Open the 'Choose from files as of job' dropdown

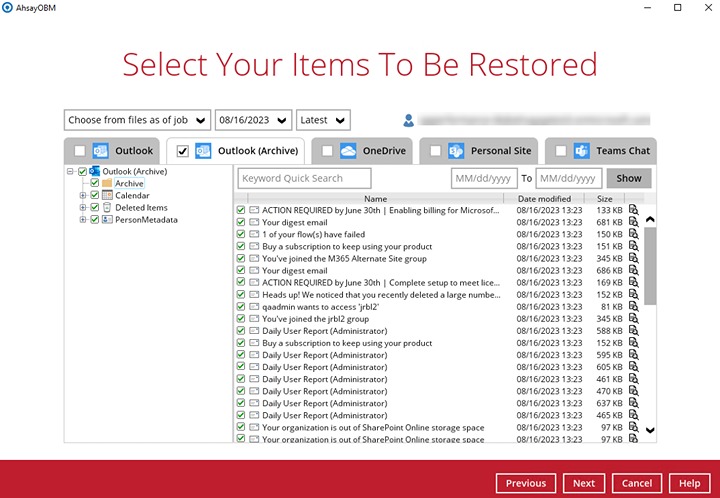[x=137, y=120]
